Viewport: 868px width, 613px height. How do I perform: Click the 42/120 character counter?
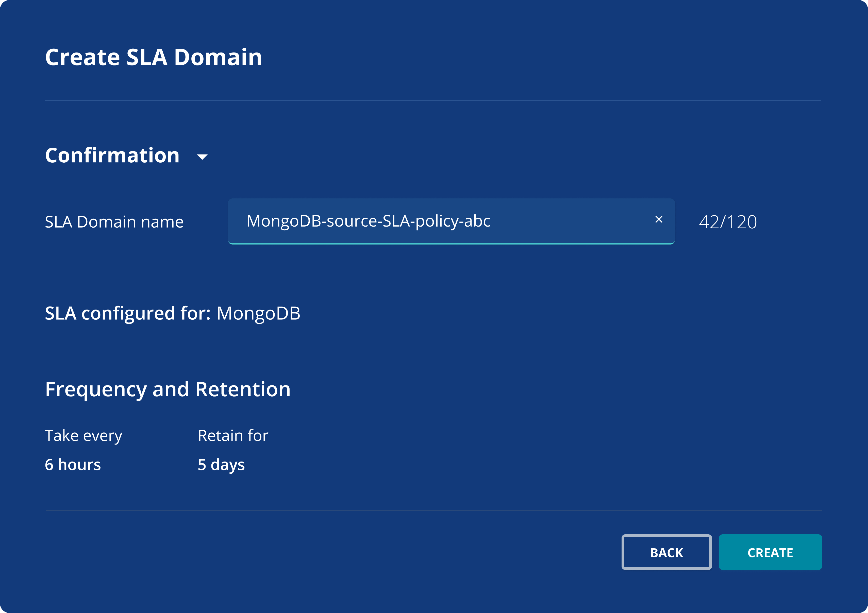[728, 222]
